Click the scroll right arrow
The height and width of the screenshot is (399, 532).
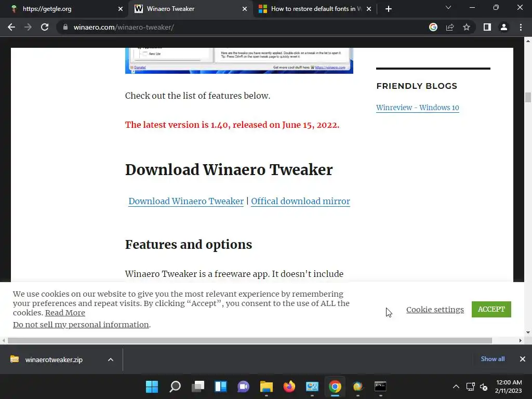tap(521, 340)
